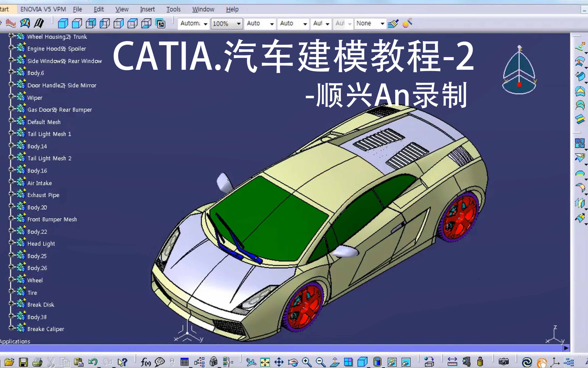
Task: Open the Window menu
Action: pyautogui.click(x=203, y=9)
